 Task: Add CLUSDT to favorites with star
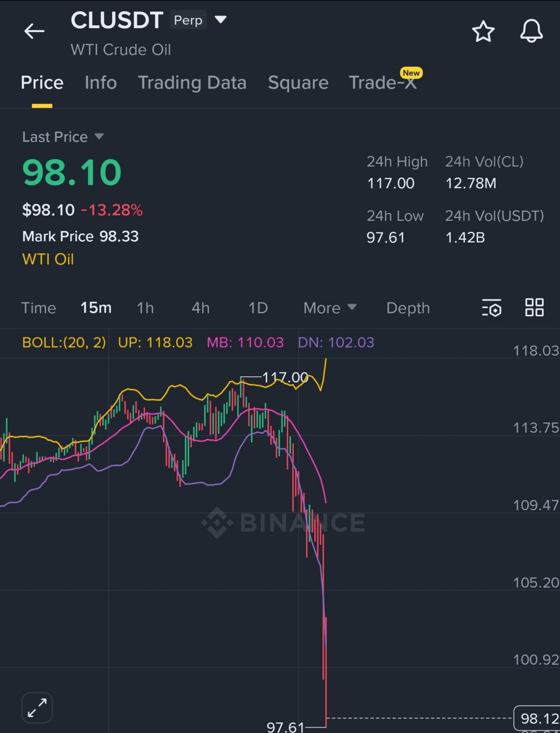tap(483, 31)
